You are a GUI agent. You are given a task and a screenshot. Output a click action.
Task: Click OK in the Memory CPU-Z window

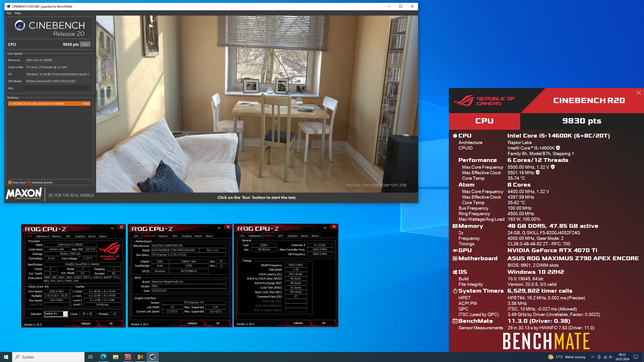point(324,323)
